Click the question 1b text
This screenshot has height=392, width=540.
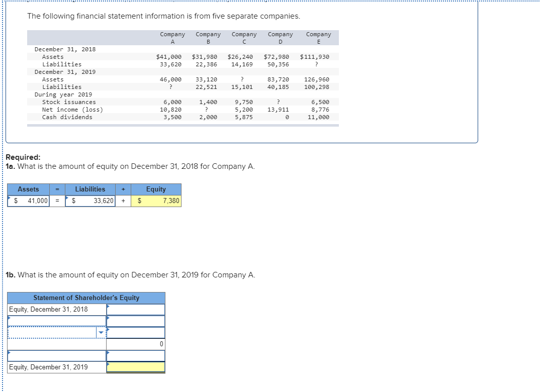click(x=131, y=275)
